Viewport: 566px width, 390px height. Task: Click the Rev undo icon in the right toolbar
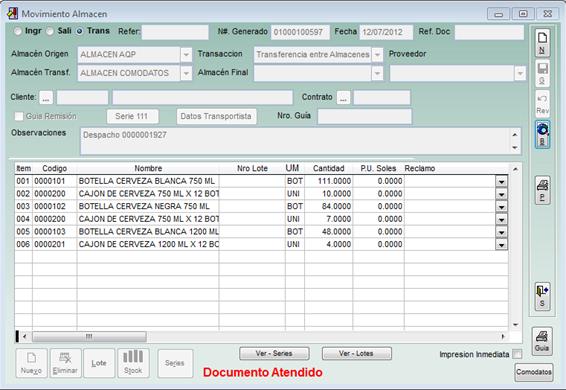pos(542,104)
